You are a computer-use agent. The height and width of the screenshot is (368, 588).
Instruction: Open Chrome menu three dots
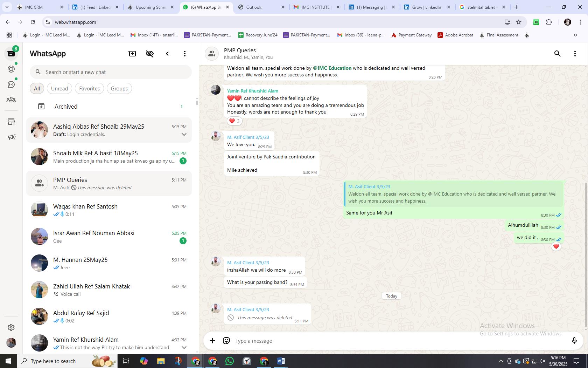580,22
